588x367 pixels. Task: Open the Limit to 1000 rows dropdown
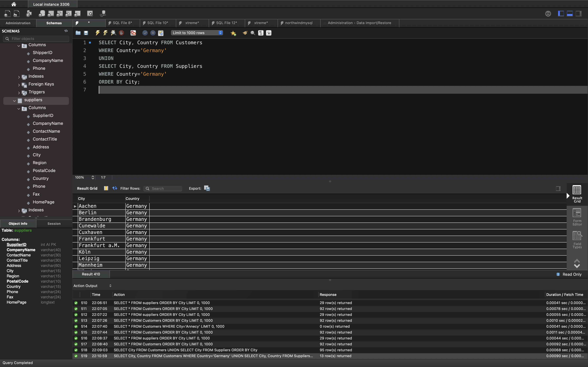coord(197,33)
